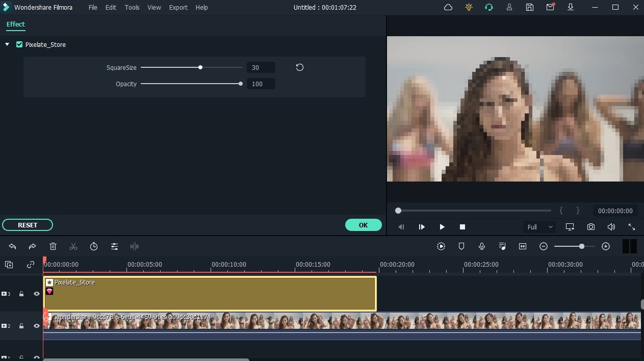Screen dimensions: 644x361
Task: Adjust the timeline zoom slider
Action: tap(574, 246)
